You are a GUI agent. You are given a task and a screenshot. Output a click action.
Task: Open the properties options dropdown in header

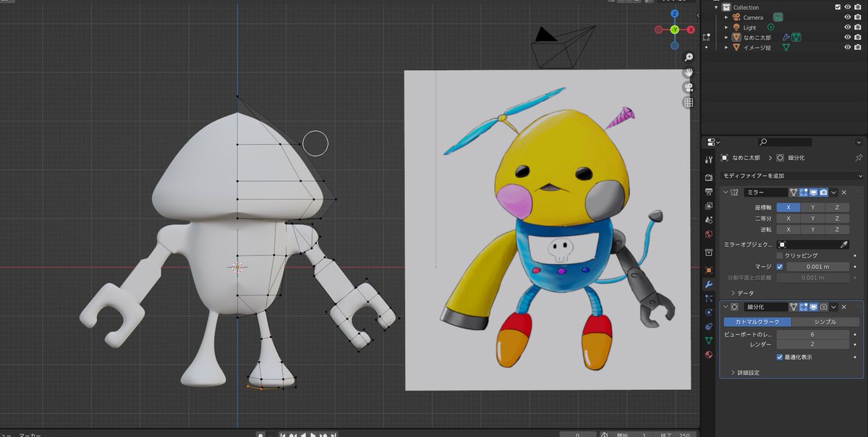[x=859, y=142]
